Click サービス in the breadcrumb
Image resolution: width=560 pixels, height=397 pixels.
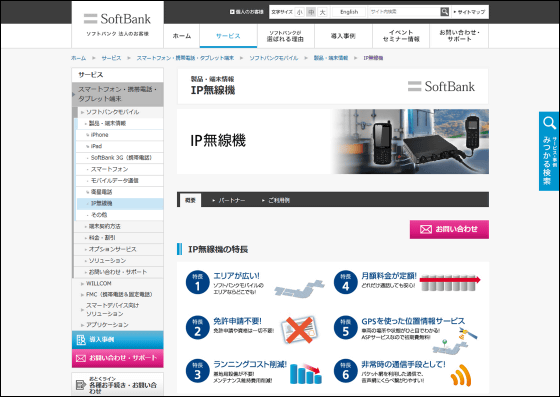(111, 58)
